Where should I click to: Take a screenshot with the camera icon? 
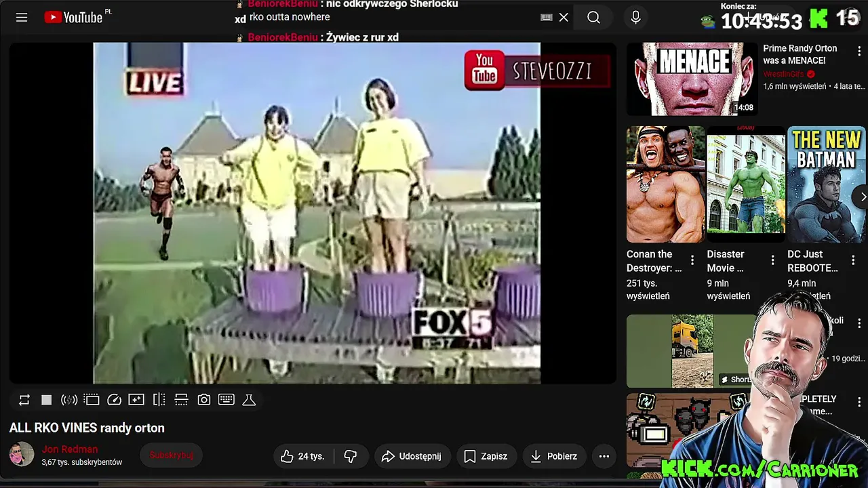(204, 400)
